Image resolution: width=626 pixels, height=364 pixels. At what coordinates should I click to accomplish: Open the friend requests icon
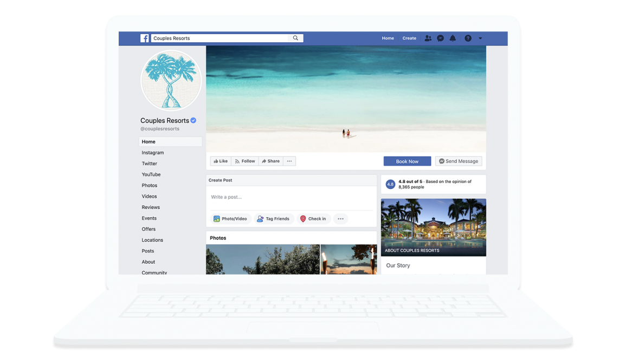[428, 38]
